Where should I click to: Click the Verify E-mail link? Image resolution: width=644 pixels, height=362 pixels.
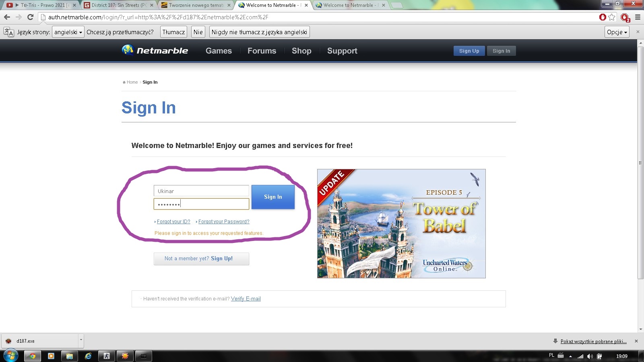[x=246, y=299]
